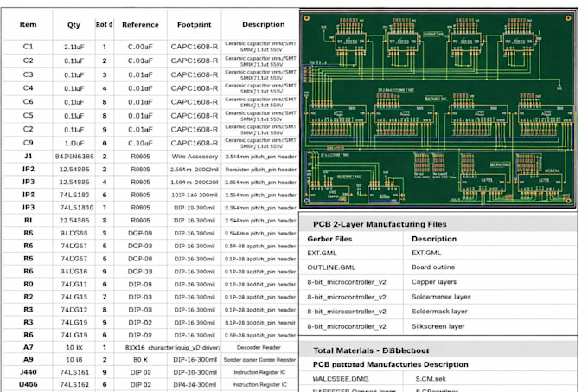Click the 'PCB 2-Layer Manufacturing Files' heading
Image resolution: width=588 pixels, height=392 pixels.
(380, 224)
